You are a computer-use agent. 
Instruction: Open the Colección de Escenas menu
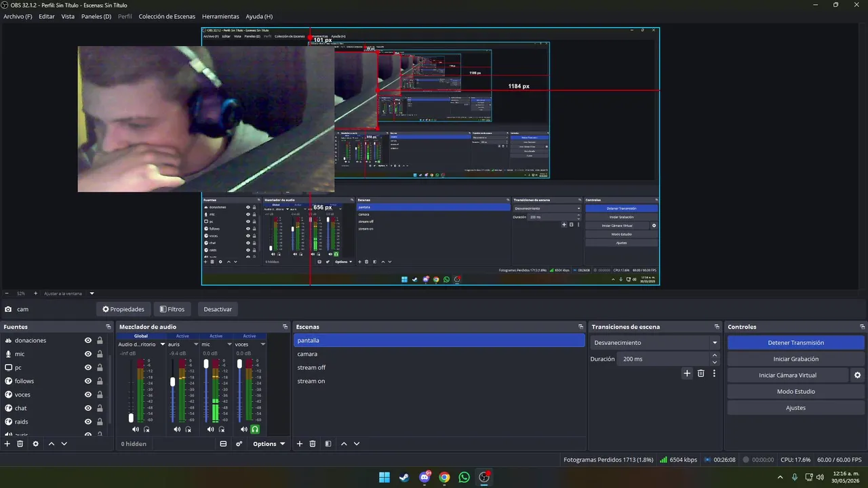(167, 16)
